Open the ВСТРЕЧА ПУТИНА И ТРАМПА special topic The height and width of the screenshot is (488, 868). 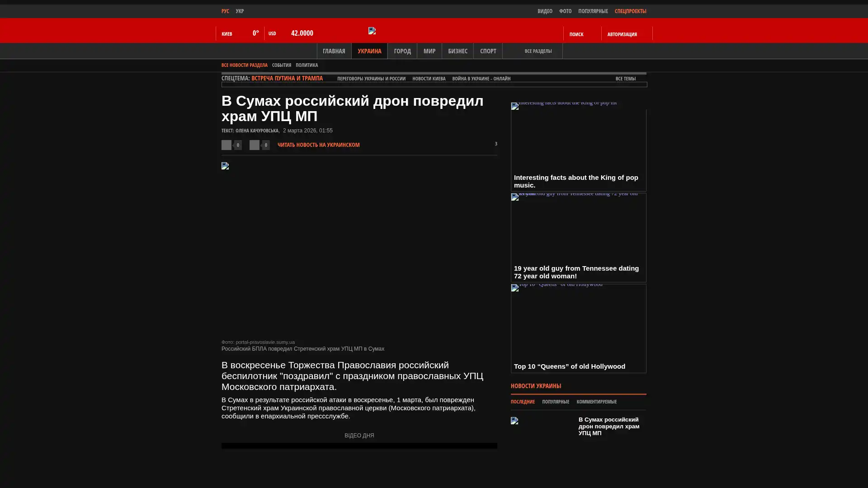(287, 78)
